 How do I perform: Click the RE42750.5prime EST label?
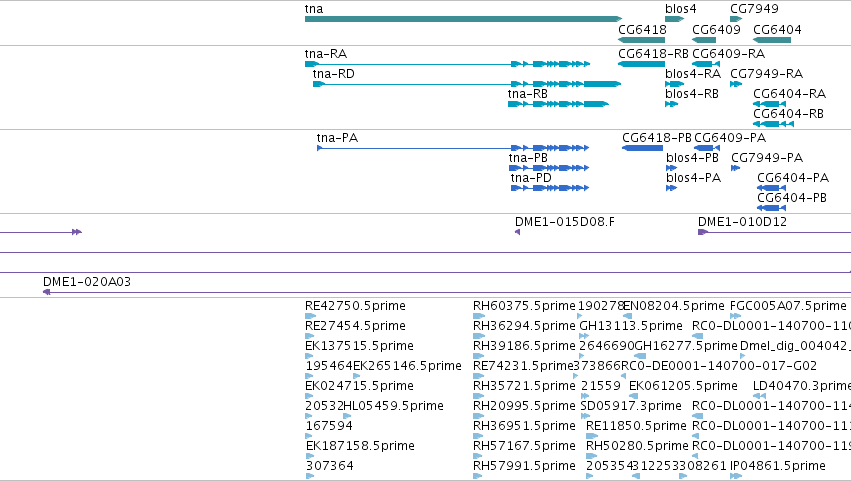pos(355,306)
